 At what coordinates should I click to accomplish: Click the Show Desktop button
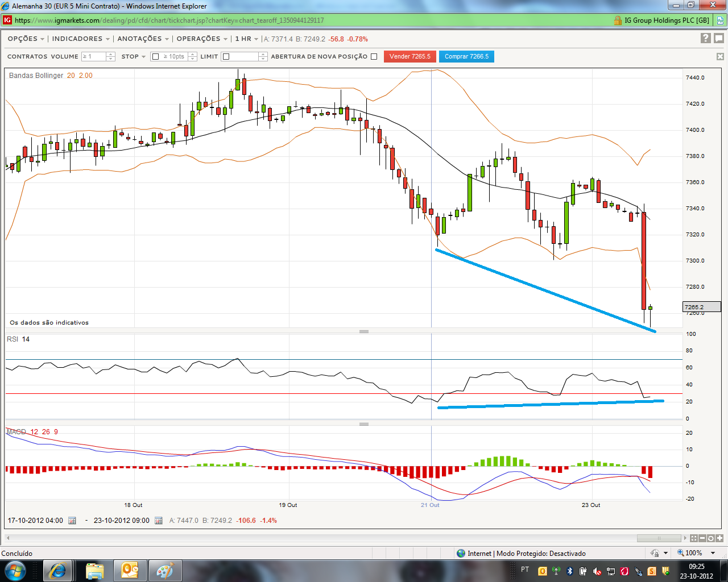click(x=723, y=571)
